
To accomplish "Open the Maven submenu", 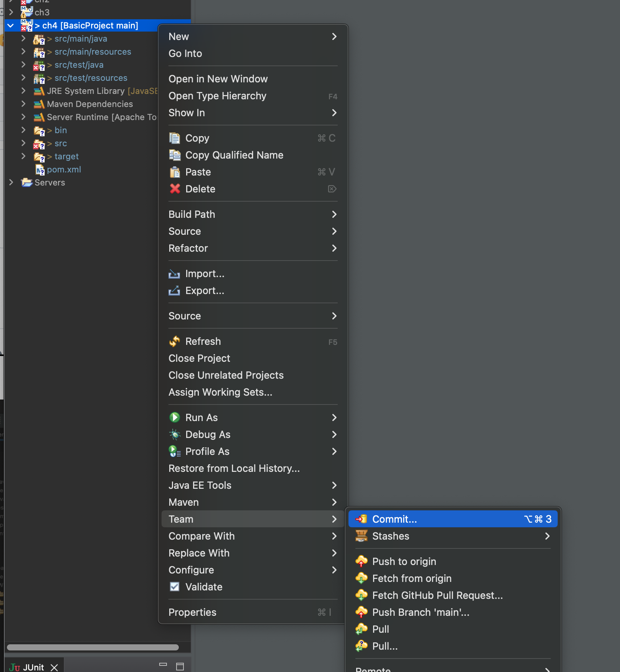I will click(x=253, y=502).
